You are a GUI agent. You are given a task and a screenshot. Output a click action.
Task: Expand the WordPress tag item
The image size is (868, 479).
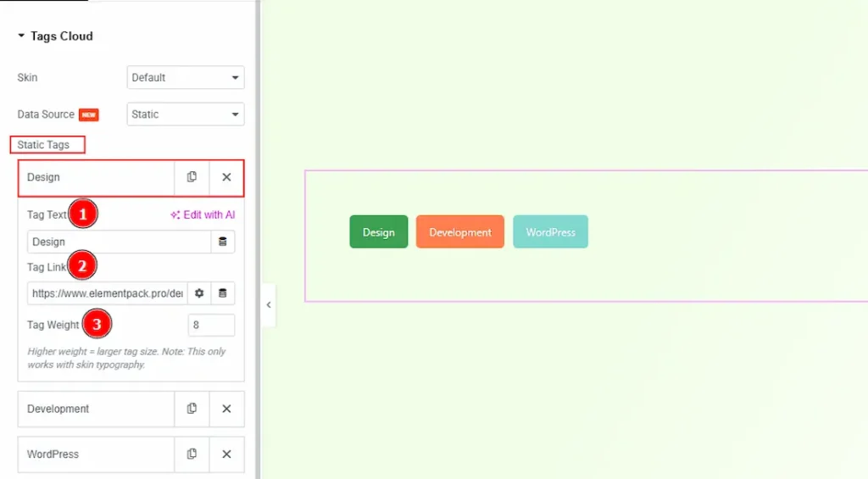(x=97, y=454)
